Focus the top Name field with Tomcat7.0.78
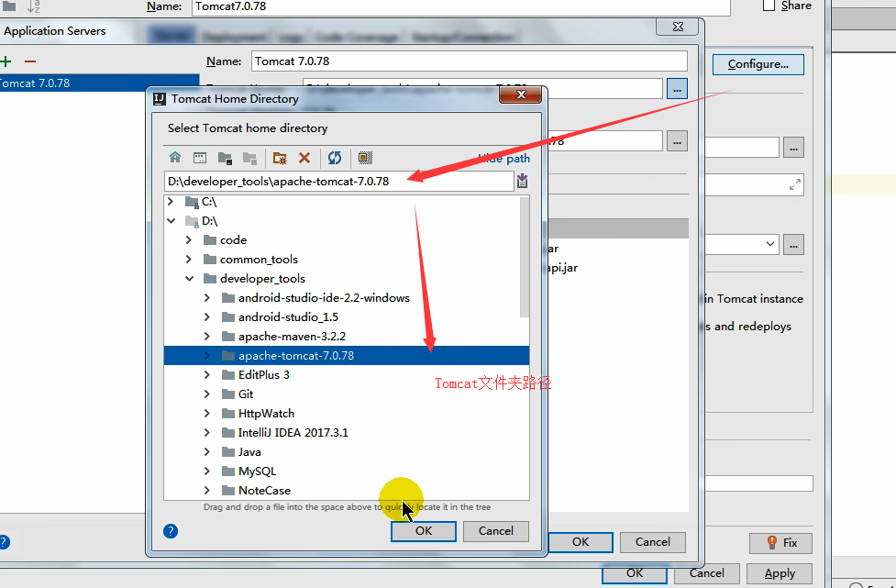Screen dimensions: 896x588 (x=461, y=6)
